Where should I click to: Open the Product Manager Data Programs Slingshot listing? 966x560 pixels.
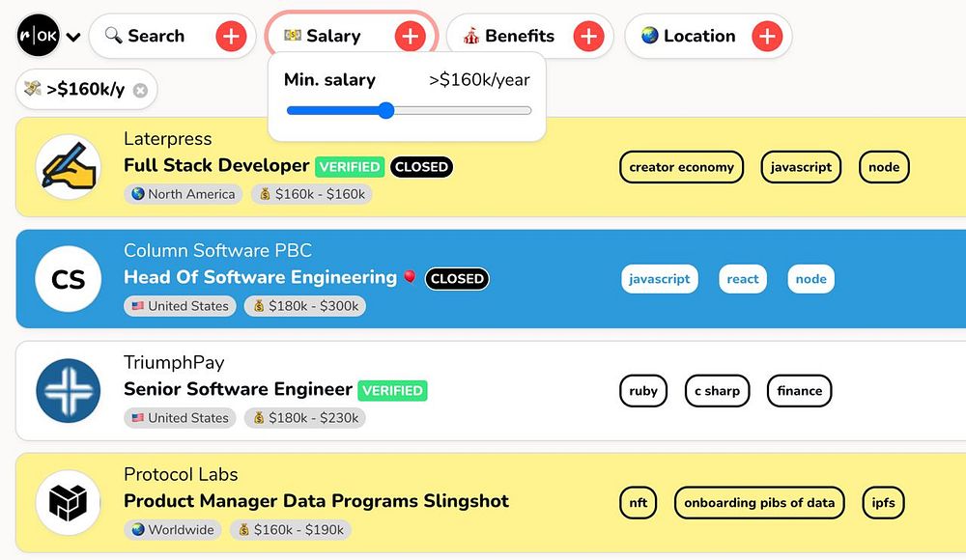click(316, 501)
